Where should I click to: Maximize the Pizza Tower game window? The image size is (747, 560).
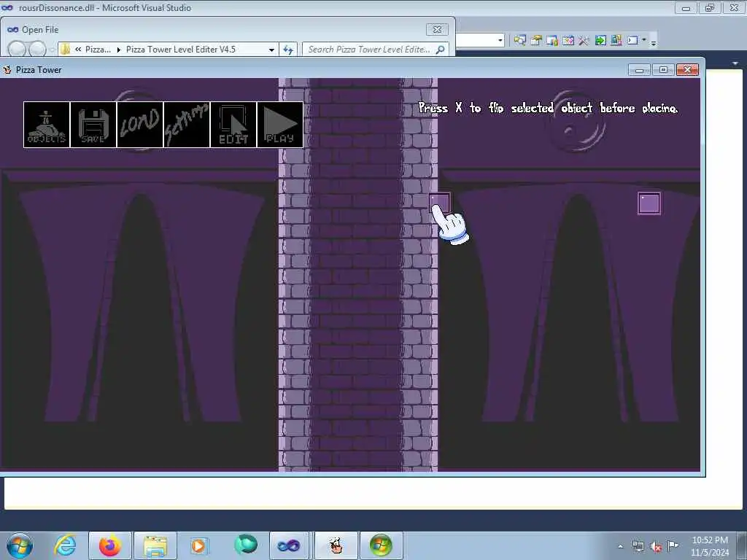(663, 70)
